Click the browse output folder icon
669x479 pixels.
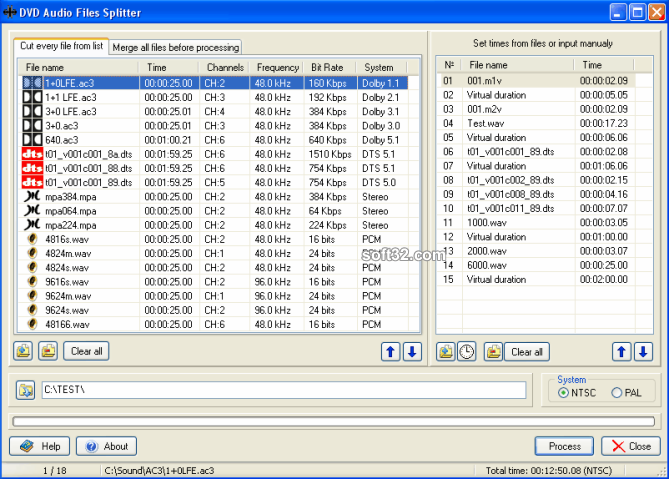(x=26, y=390)
